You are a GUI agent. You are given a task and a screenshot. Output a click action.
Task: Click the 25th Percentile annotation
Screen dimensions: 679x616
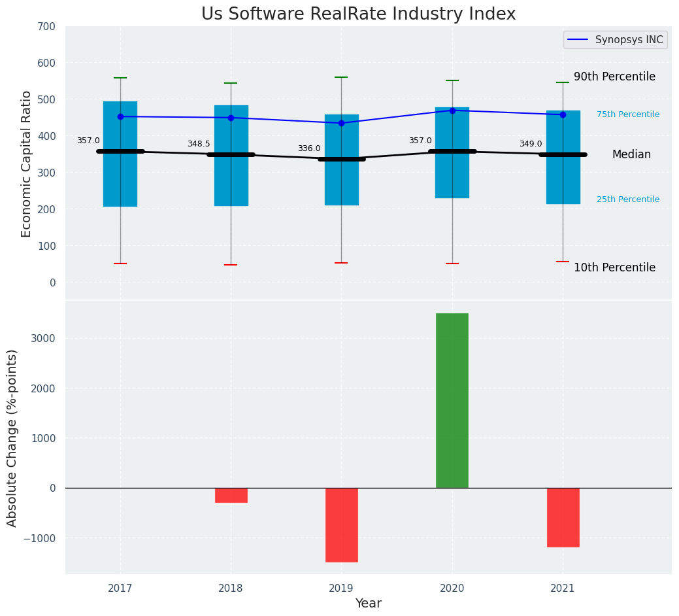point(627,199)
